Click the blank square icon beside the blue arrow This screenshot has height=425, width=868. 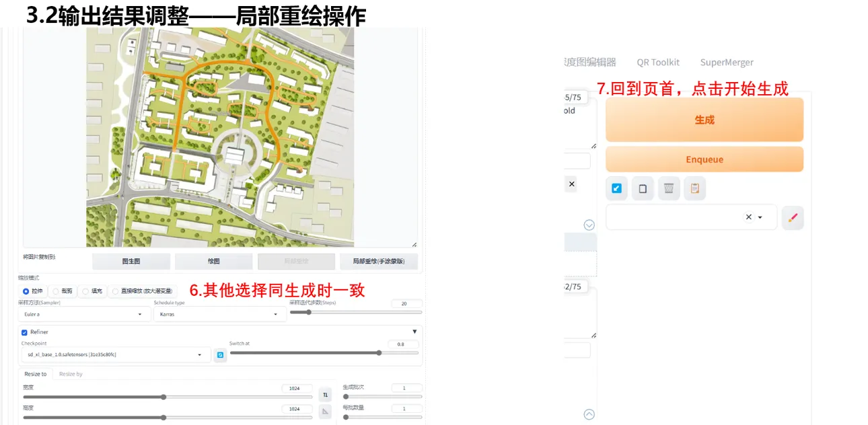(x=643, y=188)
